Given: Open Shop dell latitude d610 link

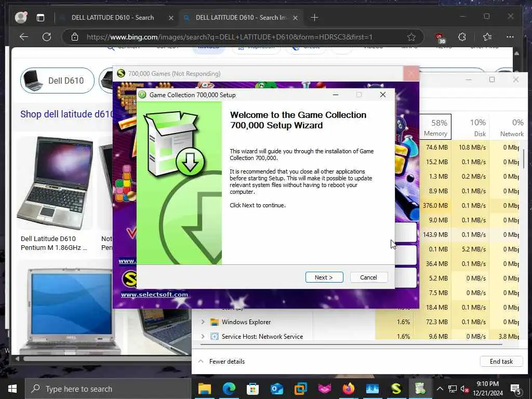Looking at the screenshot, I should pyautogui.click(x=66, y=114).
